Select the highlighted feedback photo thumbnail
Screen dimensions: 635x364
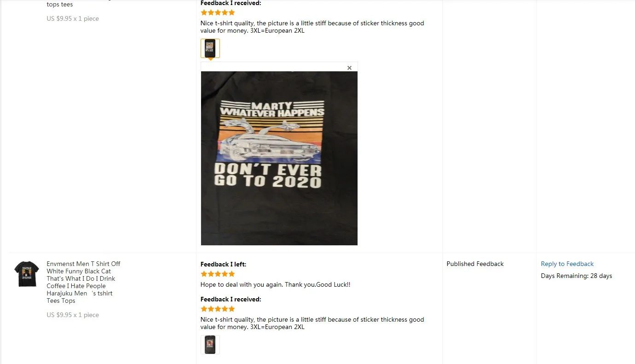coord(210,48)
